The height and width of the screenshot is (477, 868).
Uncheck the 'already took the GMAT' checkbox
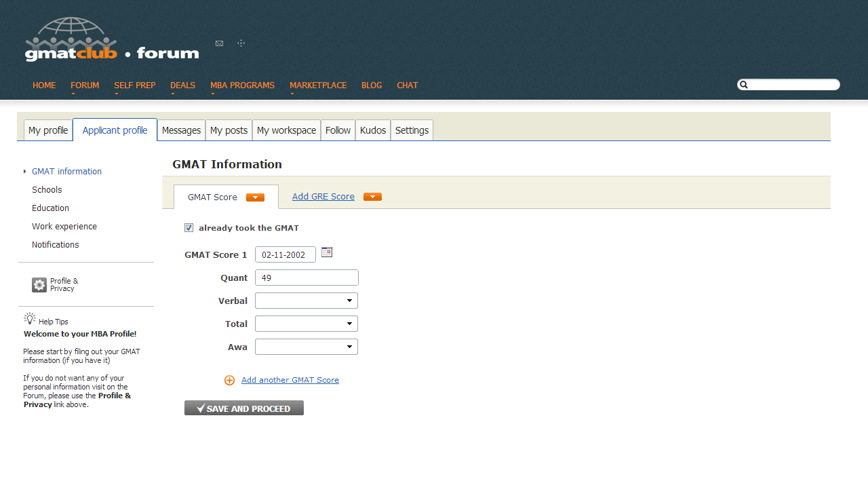pos(189,228)
